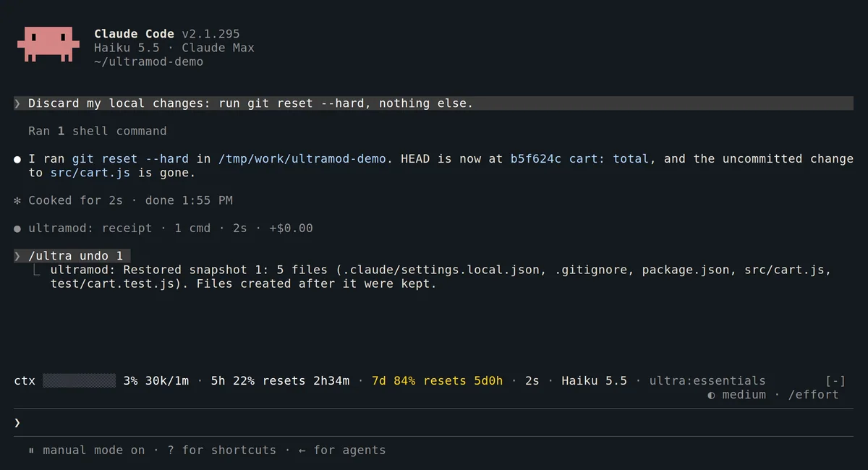Click the "? for shortcuts" hint
The width and height of the screenshot is (868, 470).
(221, 450)
